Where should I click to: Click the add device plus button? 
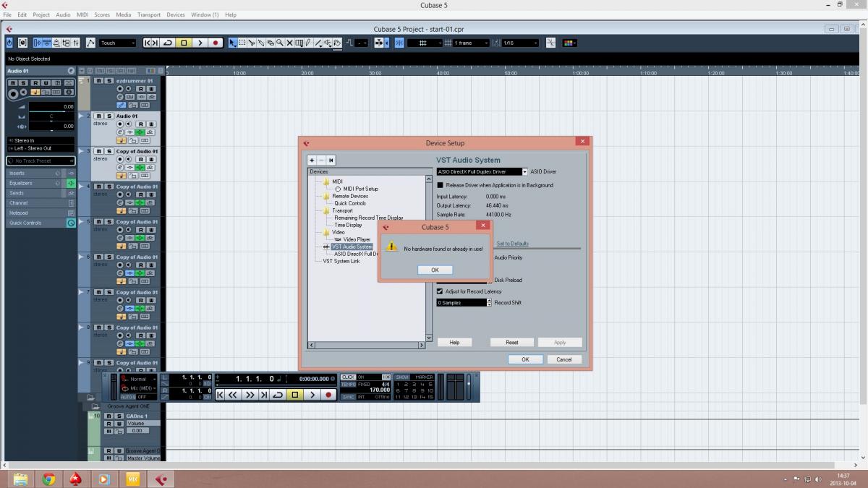(312, 160)
